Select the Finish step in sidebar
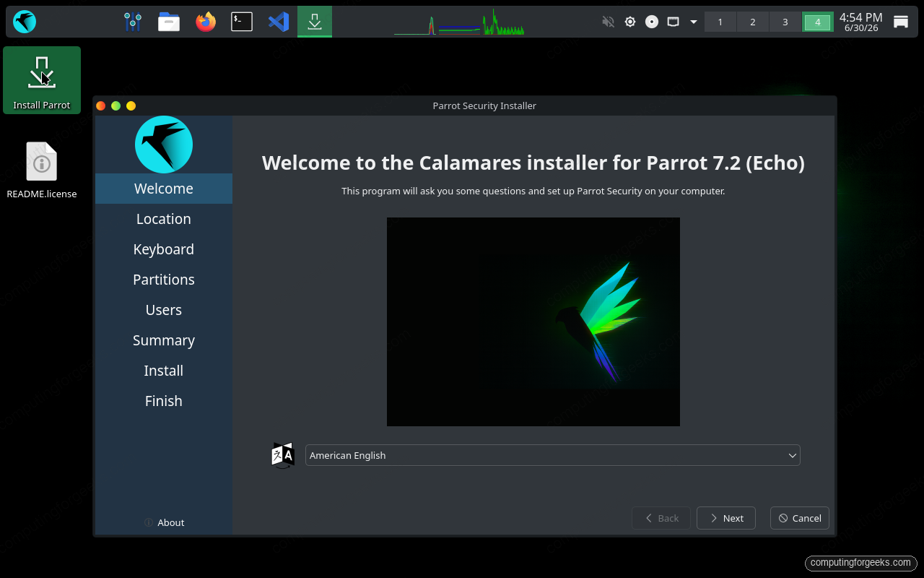Image resolution: width=924 pixels, height=578 pixels. point(164,401)
